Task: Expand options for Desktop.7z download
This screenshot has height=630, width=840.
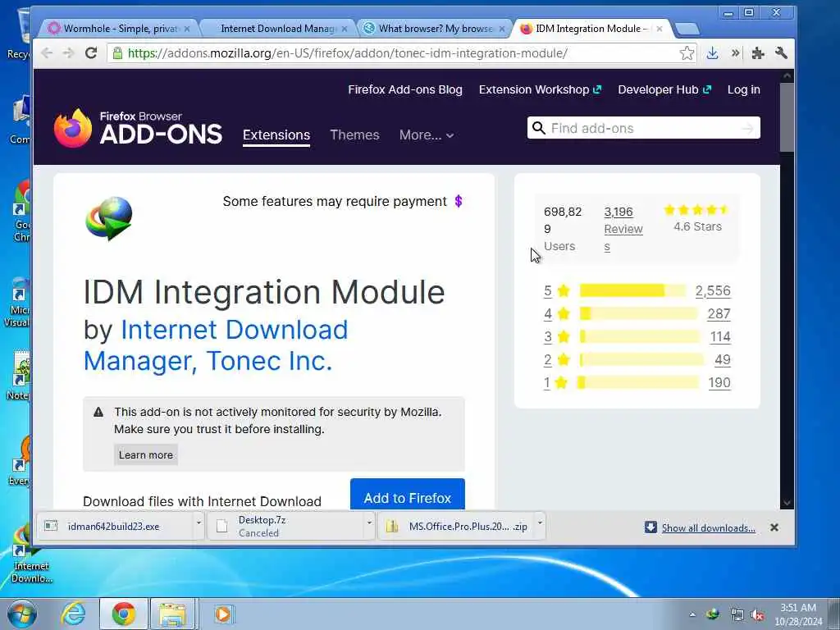Action: pos(369,523)
